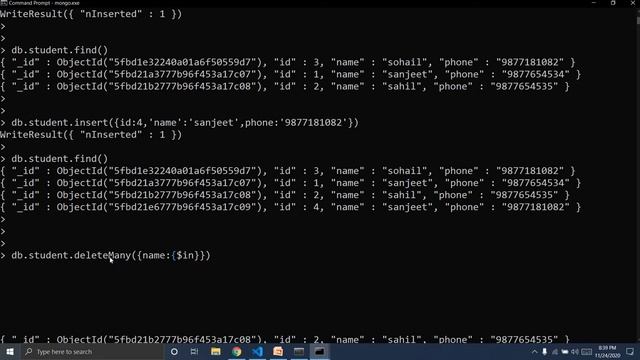Open the volume speaker tray icon
The width and height of the screenshot is (640, 360).
[575, 351]
